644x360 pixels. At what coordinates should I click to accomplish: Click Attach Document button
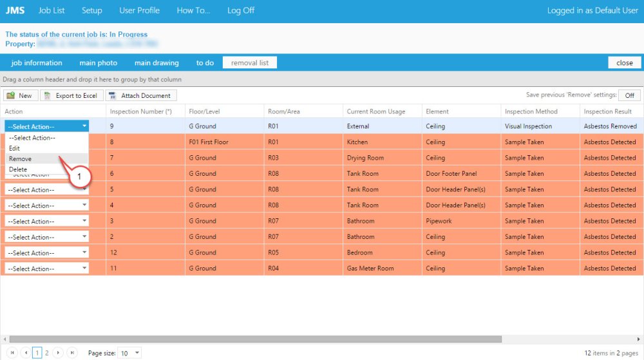click(x=141, y=96)
